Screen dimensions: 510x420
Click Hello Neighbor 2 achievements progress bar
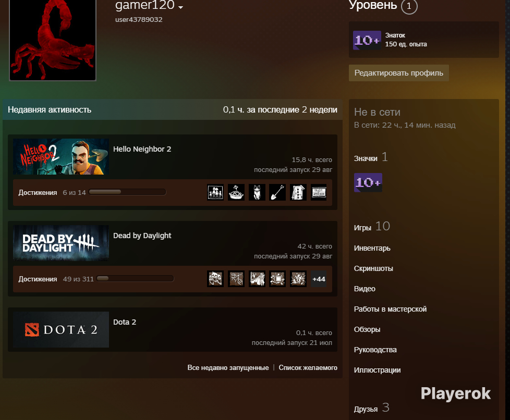(127, 192)
